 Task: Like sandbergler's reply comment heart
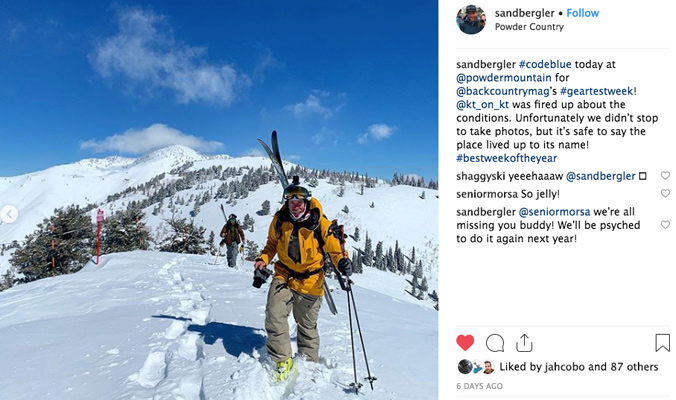[x=665, y=225]
